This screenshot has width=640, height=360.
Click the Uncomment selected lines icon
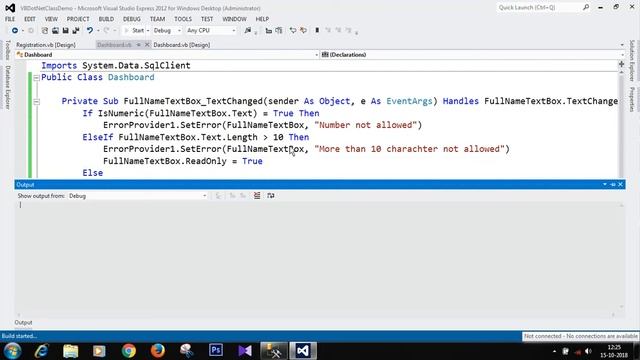point(279,31)
